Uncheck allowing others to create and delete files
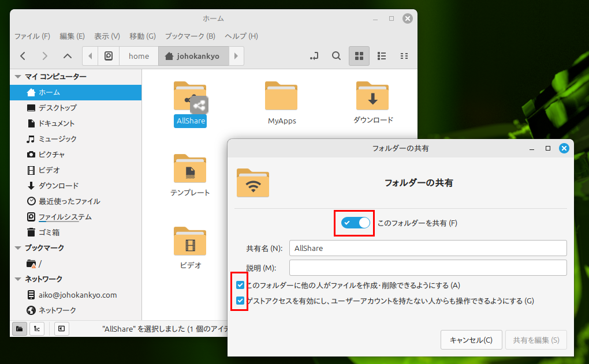Viewport: 589px width, 364px height. point(240,285)
